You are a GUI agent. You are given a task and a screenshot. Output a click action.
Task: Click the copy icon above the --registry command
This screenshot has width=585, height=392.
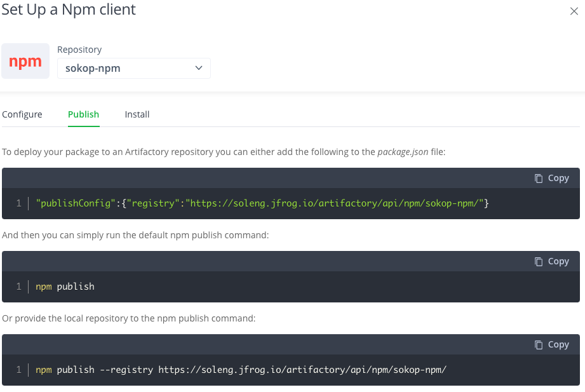(x=539, y=345)
